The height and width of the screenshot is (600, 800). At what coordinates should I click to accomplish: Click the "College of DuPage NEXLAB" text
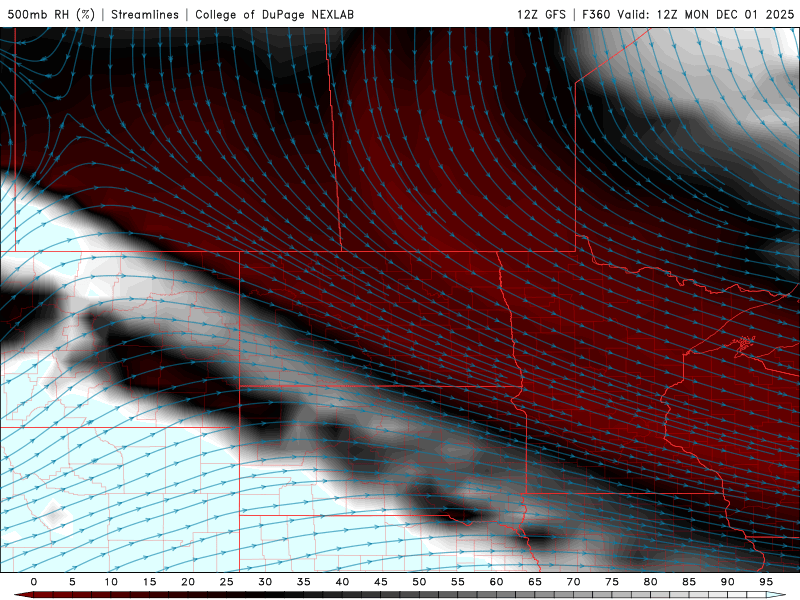click(274, 14)
